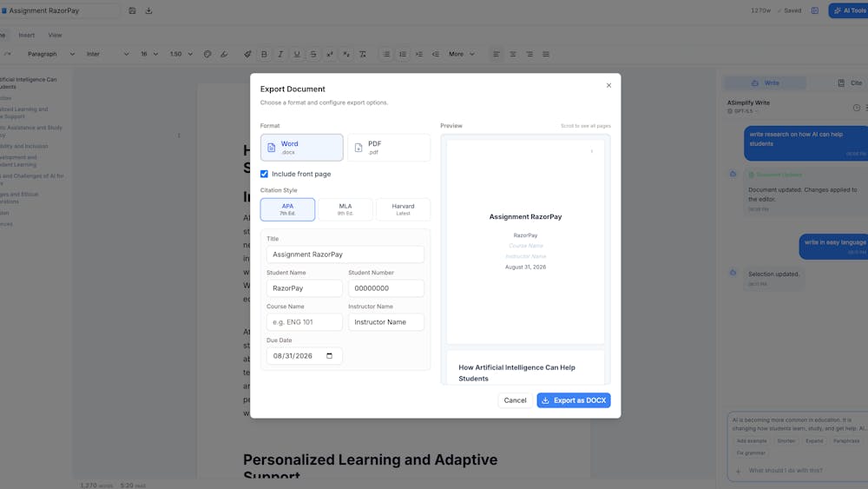
Task: Click the Paraphrase suggestion chip
Action: 846,441
